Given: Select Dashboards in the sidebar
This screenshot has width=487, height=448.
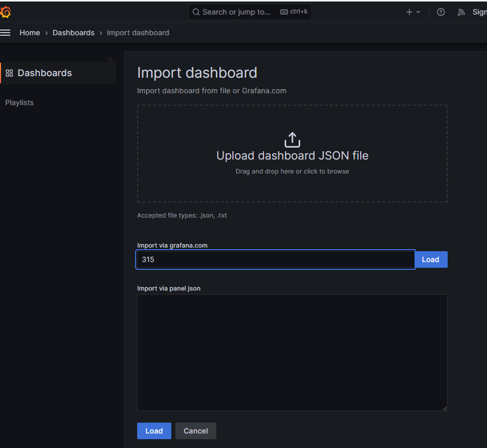Looking at the screenshot, I should [58, 73].
